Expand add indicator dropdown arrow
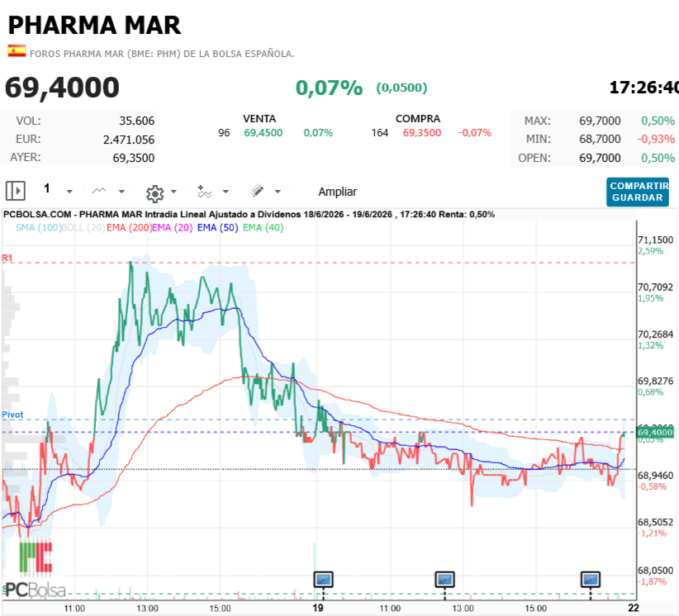This screenshot has height=616, width=679. pyautogui.click(x=226, y=192)
